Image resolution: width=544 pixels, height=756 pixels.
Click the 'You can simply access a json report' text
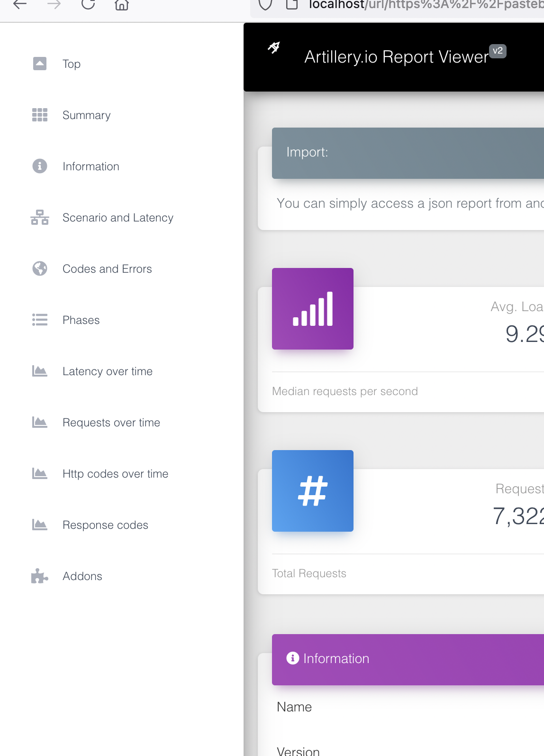[410, 203]
